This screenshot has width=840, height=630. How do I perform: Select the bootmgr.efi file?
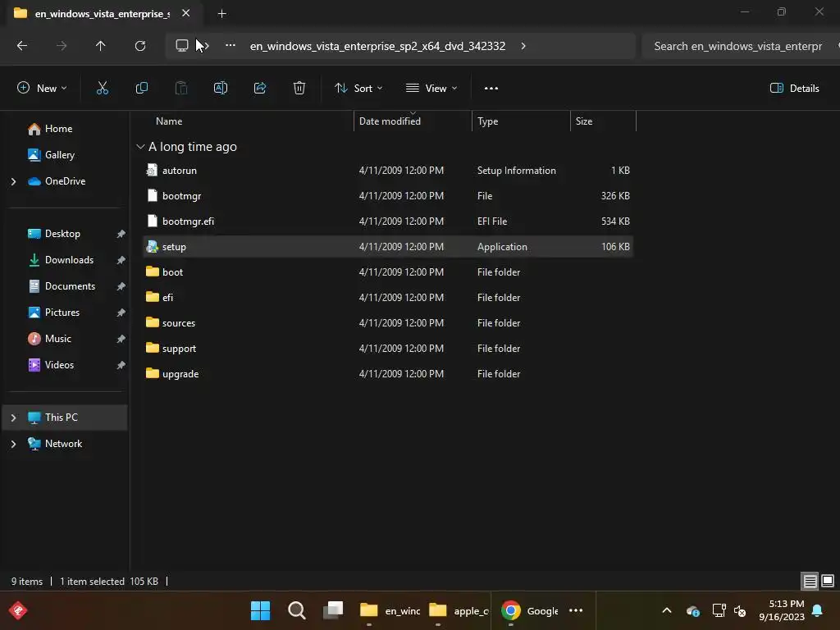388,221
